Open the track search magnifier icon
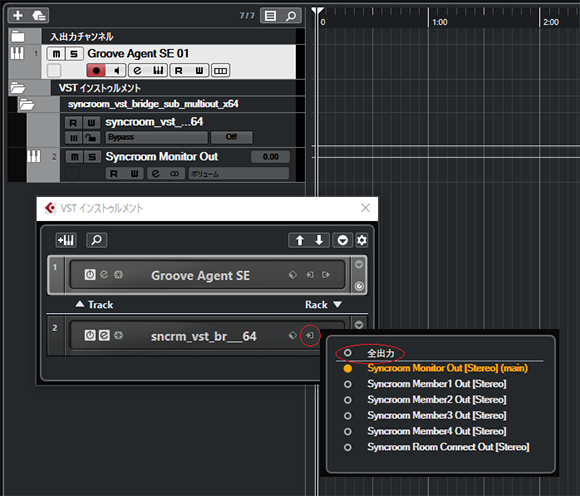580x496 pixels. pos(291,16)
